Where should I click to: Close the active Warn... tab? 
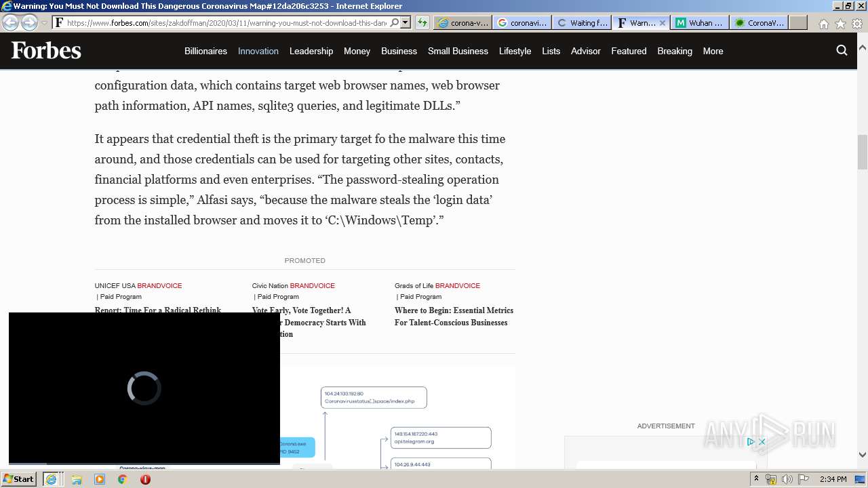tap(663, 22)
